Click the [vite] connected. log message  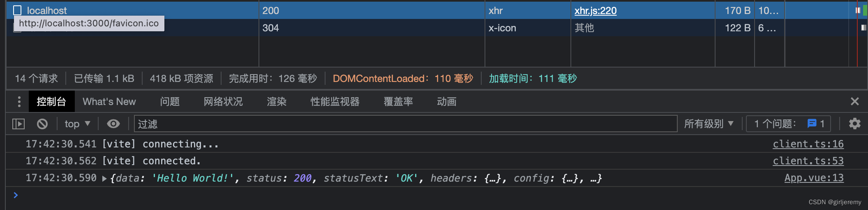coord(151,161)
